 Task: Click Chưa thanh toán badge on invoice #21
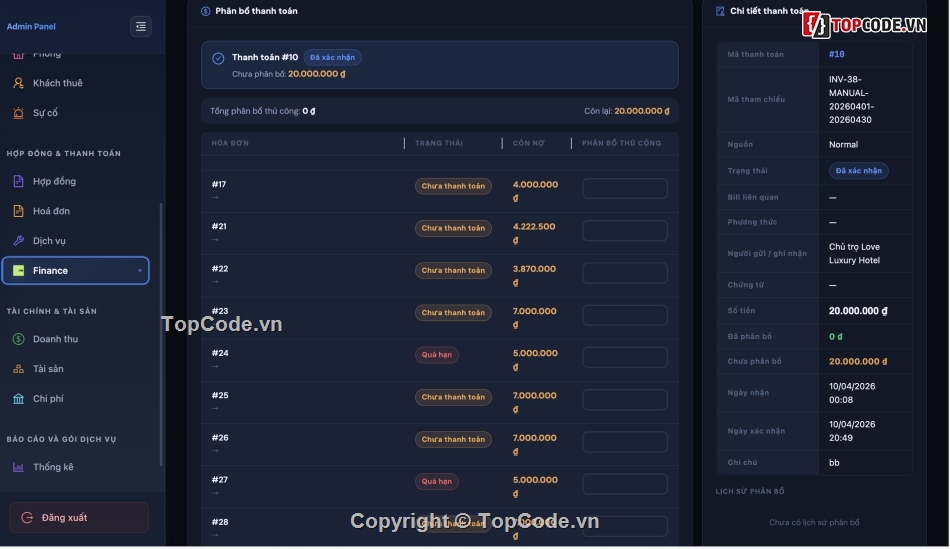(x=453, y=228)
